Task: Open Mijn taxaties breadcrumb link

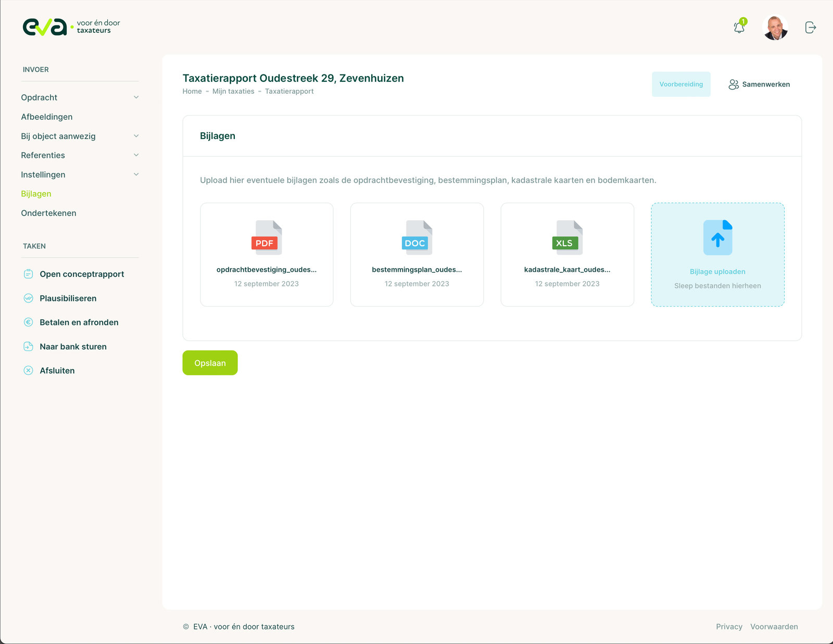Action: (233, 91)
